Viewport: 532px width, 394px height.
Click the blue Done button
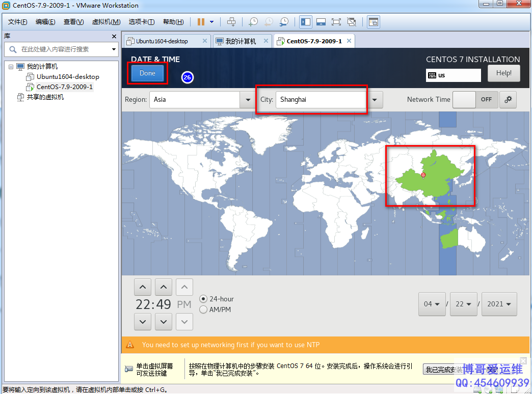tap(147, 73)
